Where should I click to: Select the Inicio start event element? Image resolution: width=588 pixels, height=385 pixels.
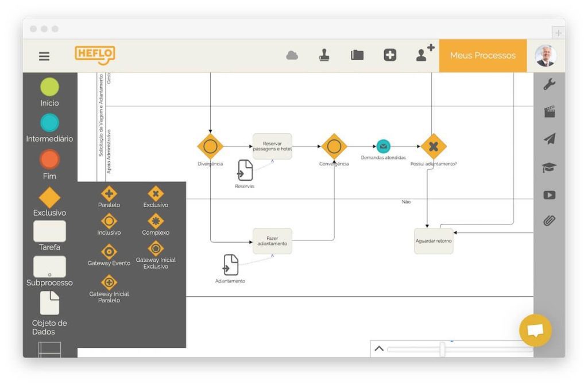coord(49,87)
